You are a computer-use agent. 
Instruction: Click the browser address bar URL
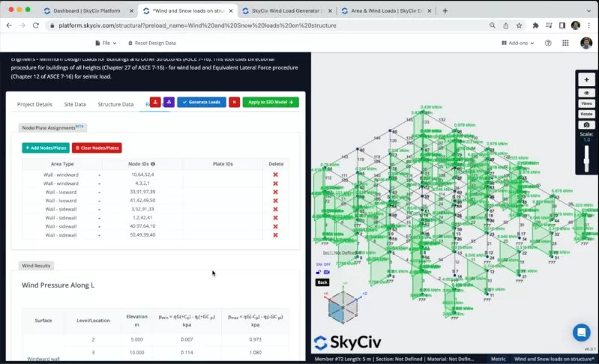197,25
